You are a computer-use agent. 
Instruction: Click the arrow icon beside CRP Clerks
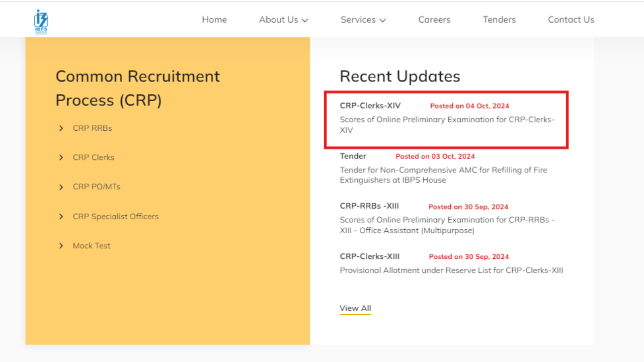coord(61,157)
